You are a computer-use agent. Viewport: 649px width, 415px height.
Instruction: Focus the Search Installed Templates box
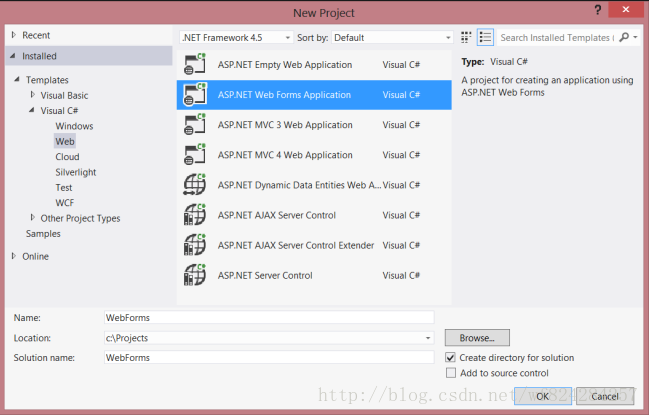click(557, 38)
